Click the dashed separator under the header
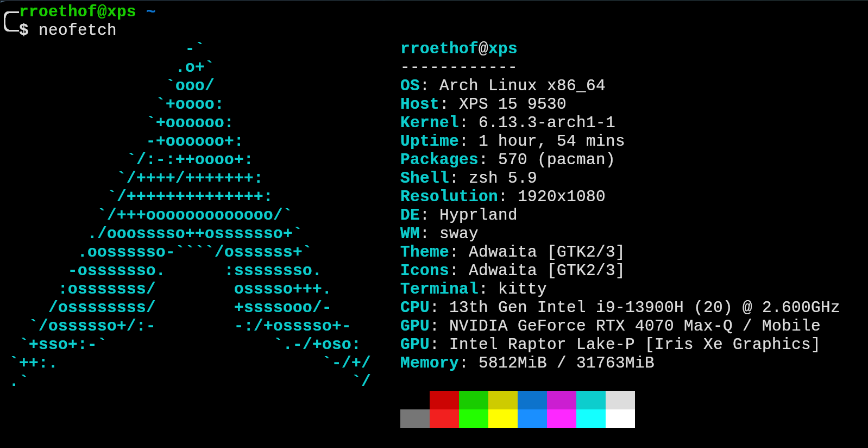 (459, 67)
